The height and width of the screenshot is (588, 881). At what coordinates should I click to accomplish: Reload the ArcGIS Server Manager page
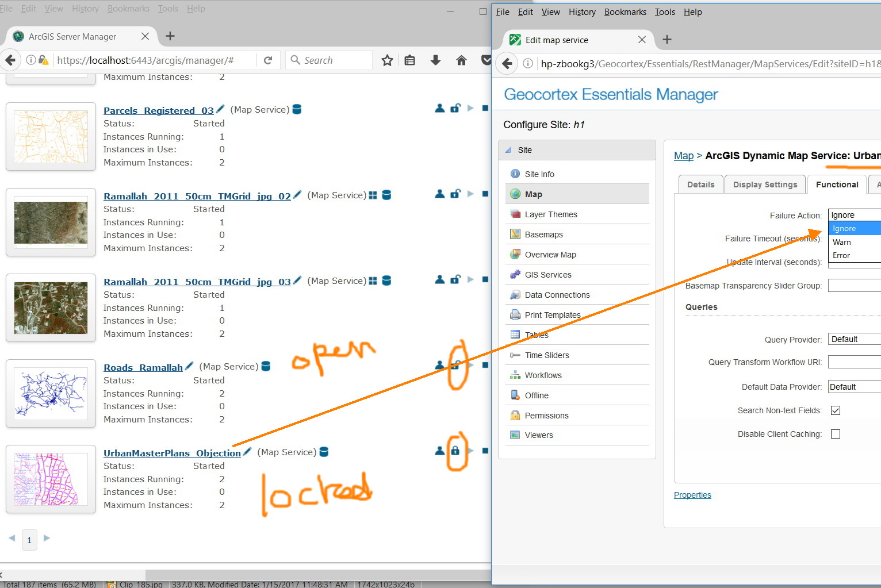268,60
